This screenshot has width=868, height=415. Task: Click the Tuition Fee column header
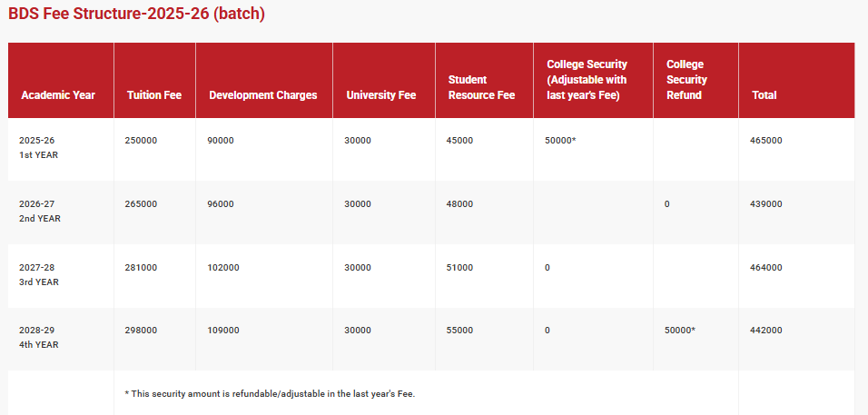click(x=154, y=95)
